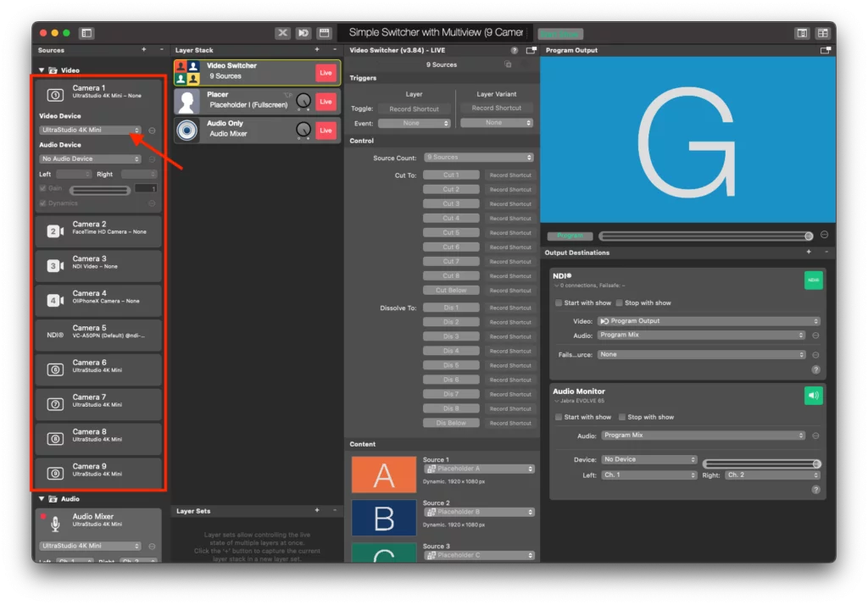This screenshot has height=605, width=868.
Task: Click the Cut Below button
Action: (451, 290)
